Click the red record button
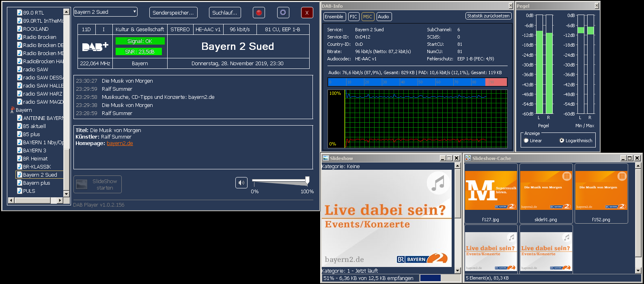 258,13
